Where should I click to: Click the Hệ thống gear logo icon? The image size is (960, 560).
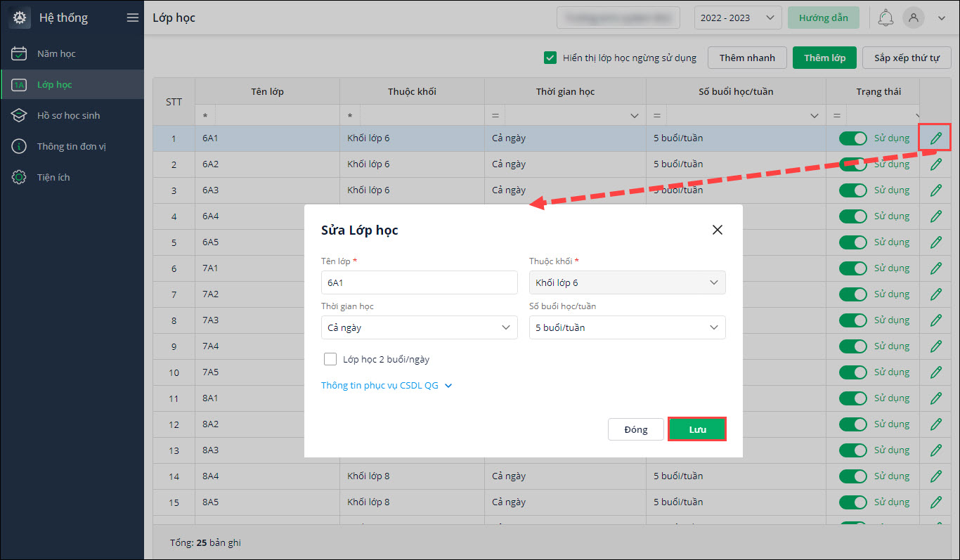[x=20, y=18]
